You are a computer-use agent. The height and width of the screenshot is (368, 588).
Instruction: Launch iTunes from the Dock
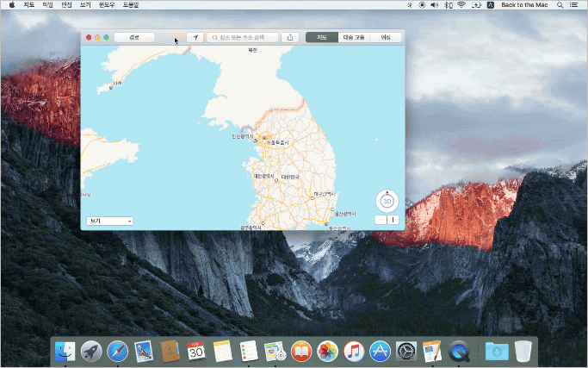pos(354,352)
